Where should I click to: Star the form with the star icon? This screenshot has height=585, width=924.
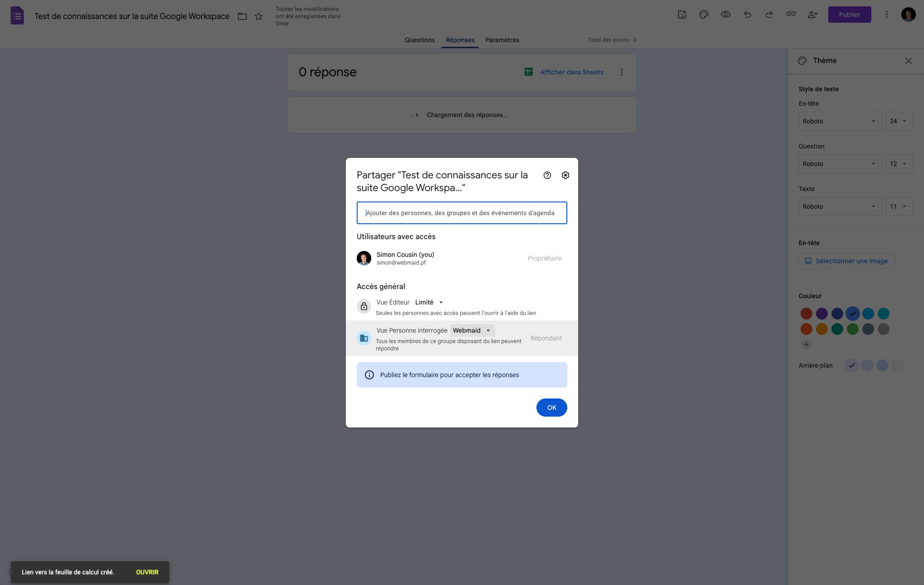pyautogui.click(x=259, y=16)
